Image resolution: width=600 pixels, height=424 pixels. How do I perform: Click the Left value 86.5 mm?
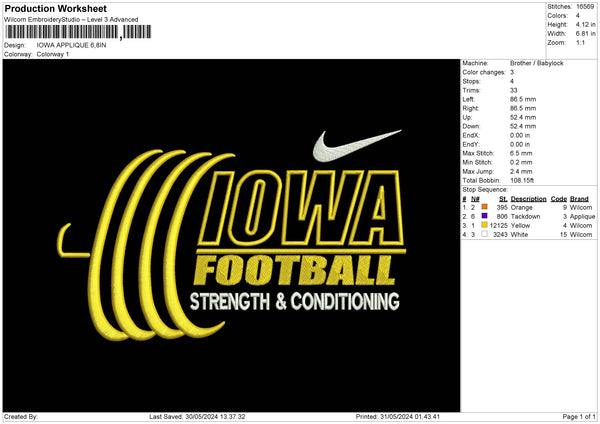tap(523, 99)
